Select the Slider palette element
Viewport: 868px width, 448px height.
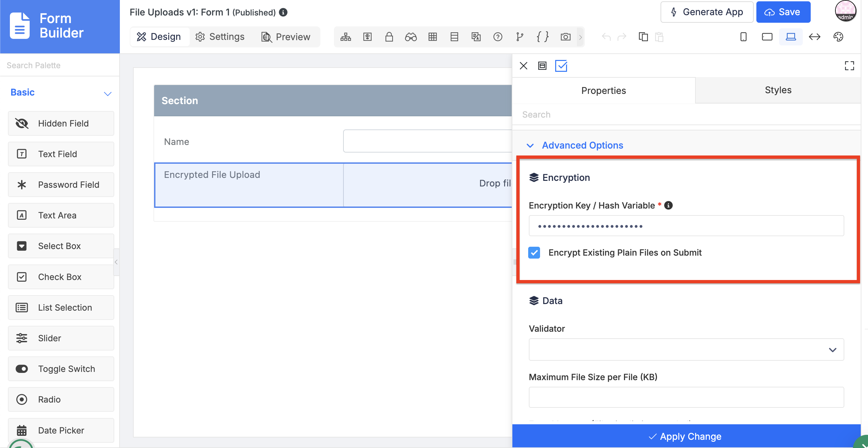[61, 338]
